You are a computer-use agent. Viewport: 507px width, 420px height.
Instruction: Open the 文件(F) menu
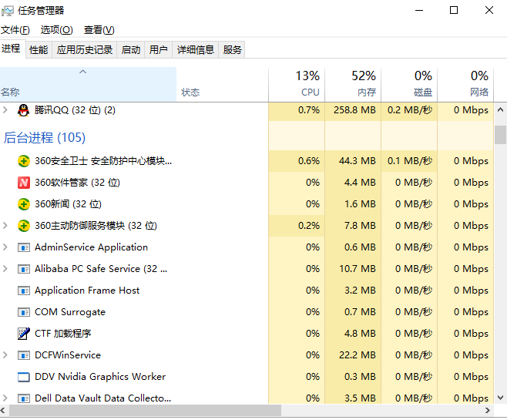tap(15, 30)
